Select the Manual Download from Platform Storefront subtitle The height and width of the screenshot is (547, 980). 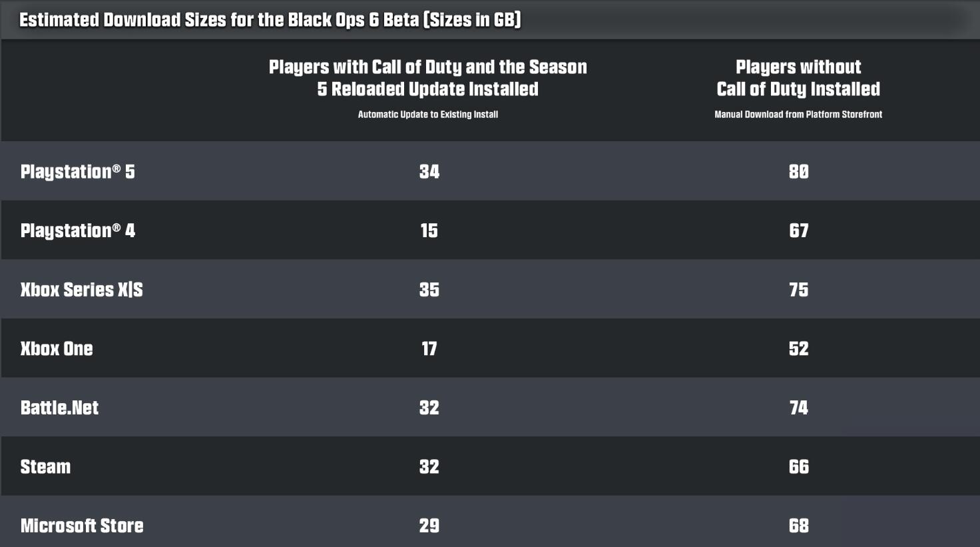click(798, 115)
